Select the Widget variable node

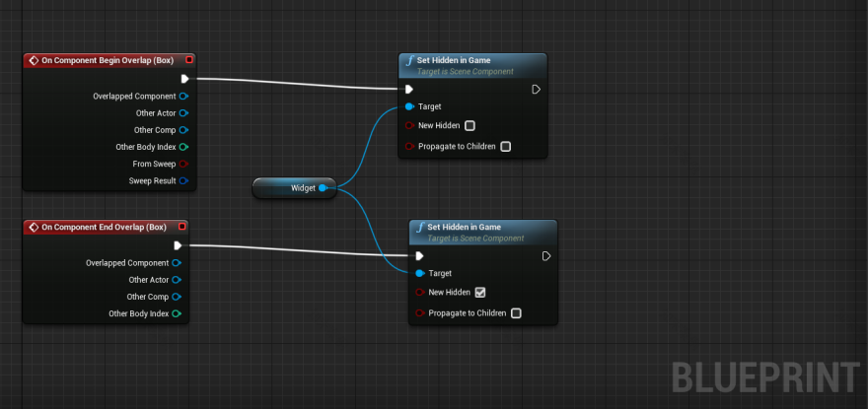coord(296,187)
